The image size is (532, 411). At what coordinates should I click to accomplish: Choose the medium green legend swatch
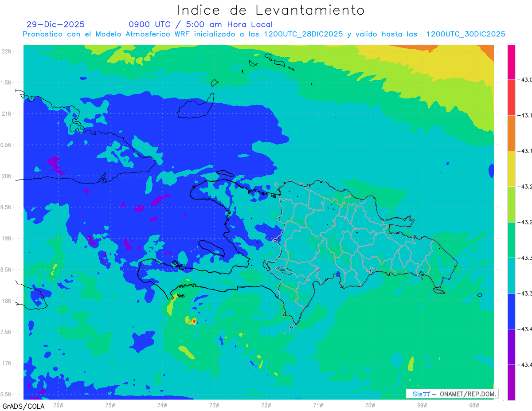tap(511, 240)
